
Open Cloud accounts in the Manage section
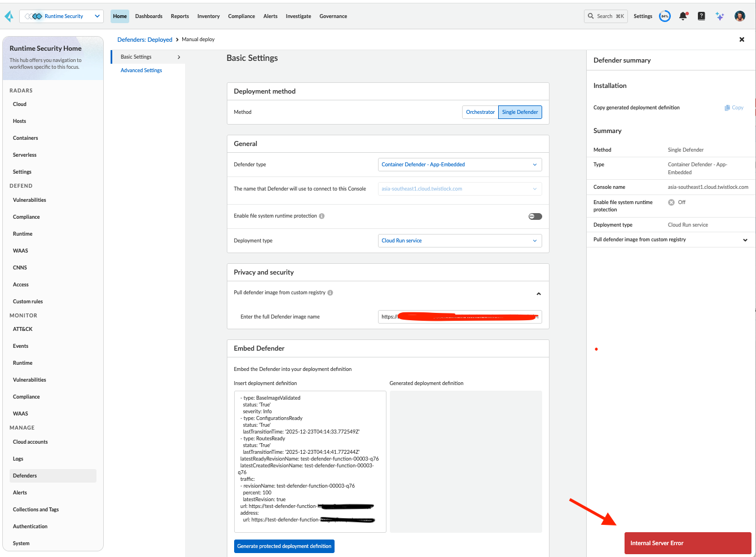point(30,442)
